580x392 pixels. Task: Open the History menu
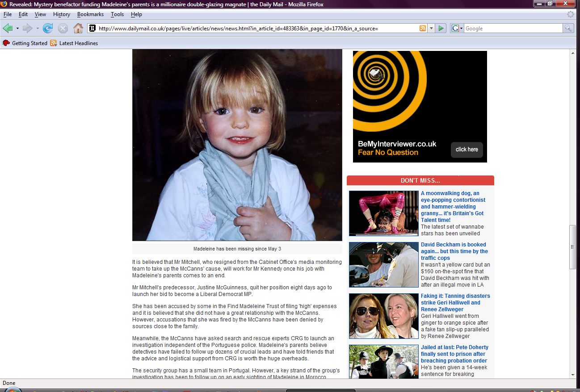(62, 14)
